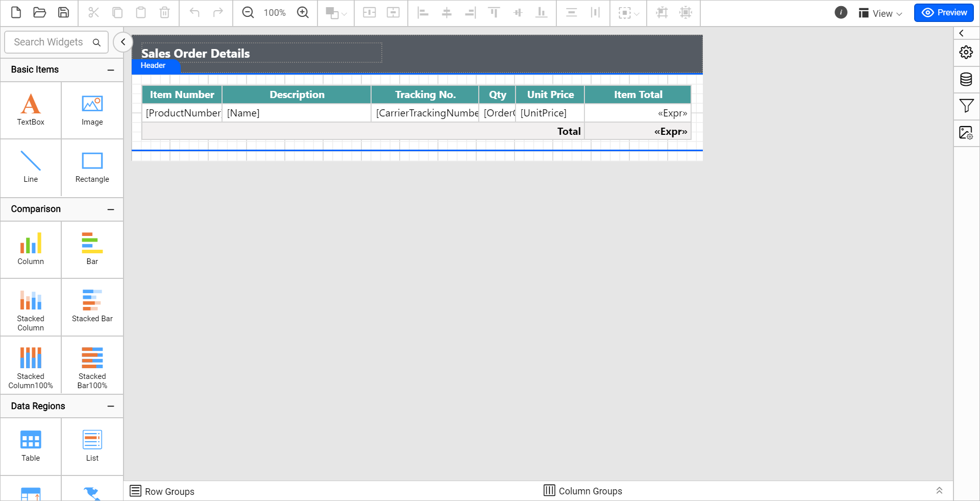The width and height of the screenshot is (980, 501).
Task: Collapse the Basic Items section
Action: [x=111, y=70]
